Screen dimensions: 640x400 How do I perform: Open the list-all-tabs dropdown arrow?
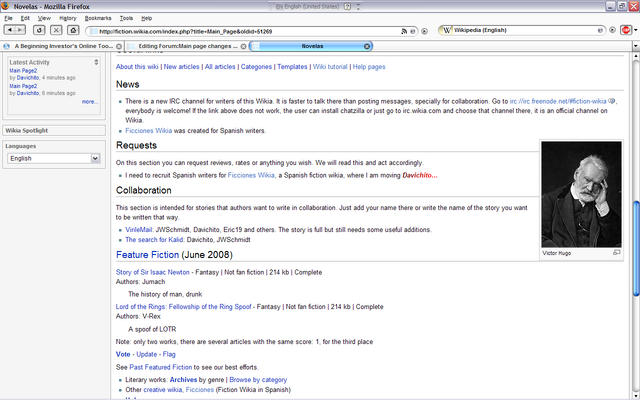click(x=636, y=47)
